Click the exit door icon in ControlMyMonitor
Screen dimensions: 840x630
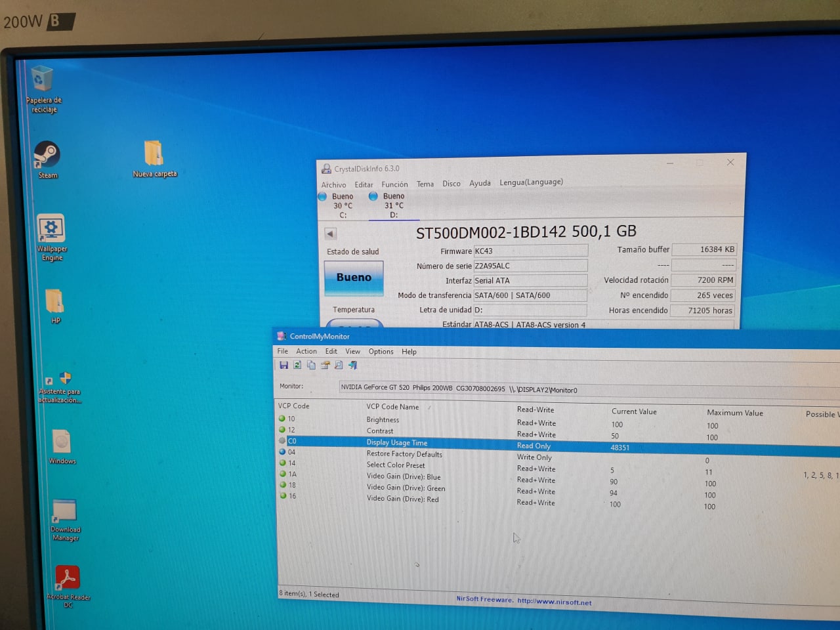pos(352,365)
